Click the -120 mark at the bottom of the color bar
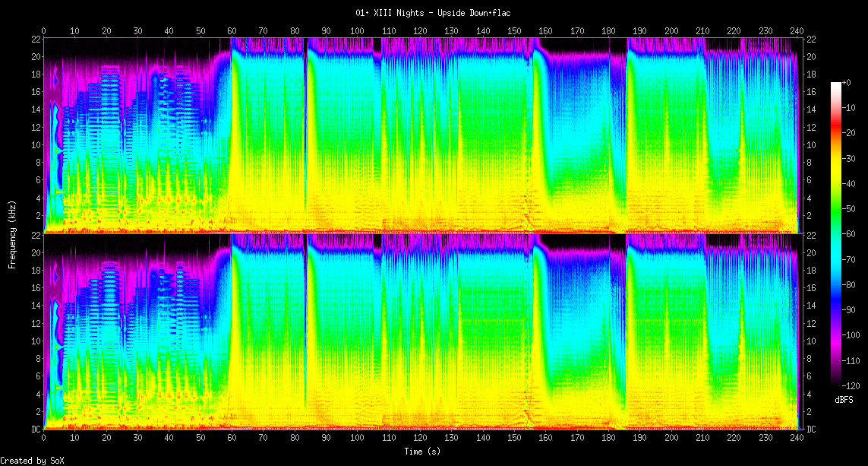The width and height of the screenshot is (868, 466). pyautogui.click(x=851, y=385)
